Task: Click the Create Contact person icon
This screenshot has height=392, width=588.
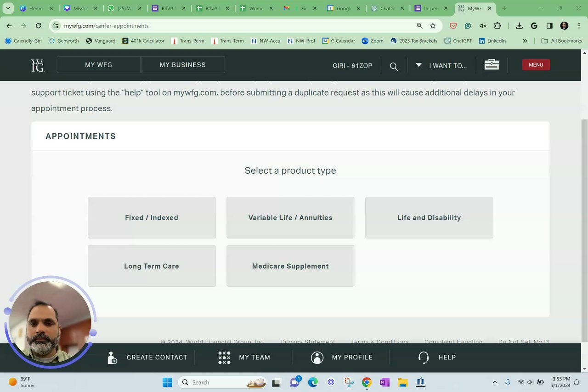Action: coord(112,358)
